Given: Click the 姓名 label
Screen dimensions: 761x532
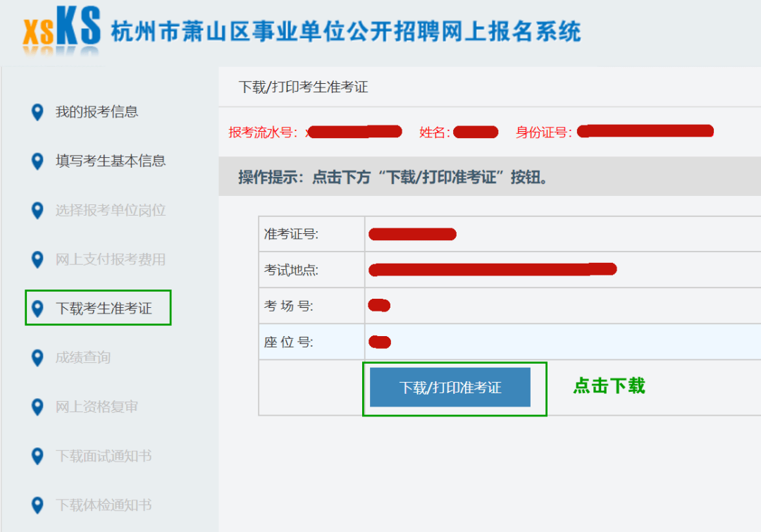Looking at the screenshot, I should pos(435,132).
